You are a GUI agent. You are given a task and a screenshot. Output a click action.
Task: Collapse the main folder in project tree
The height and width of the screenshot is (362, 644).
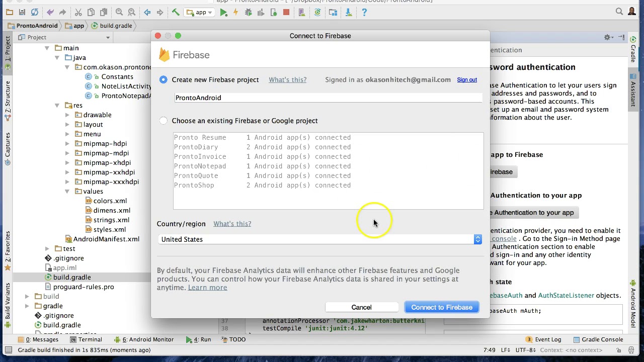coord(47,48)
